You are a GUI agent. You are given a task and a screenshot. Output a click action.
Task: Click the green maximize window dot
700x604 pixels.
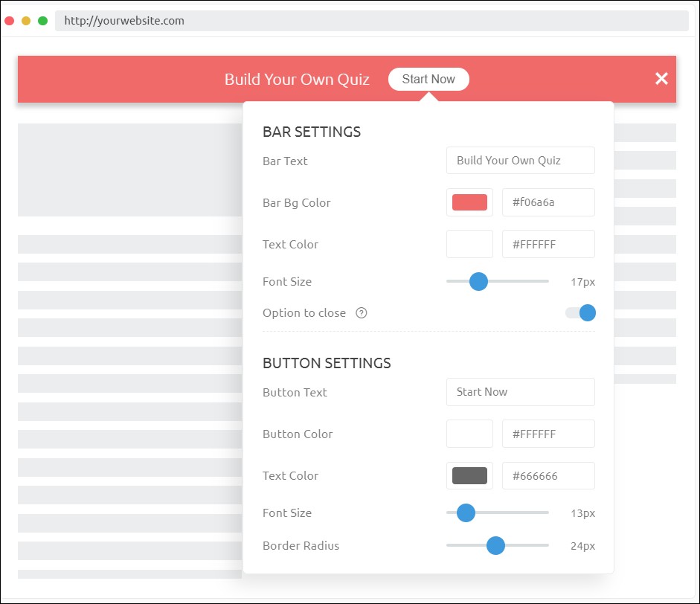43,21
